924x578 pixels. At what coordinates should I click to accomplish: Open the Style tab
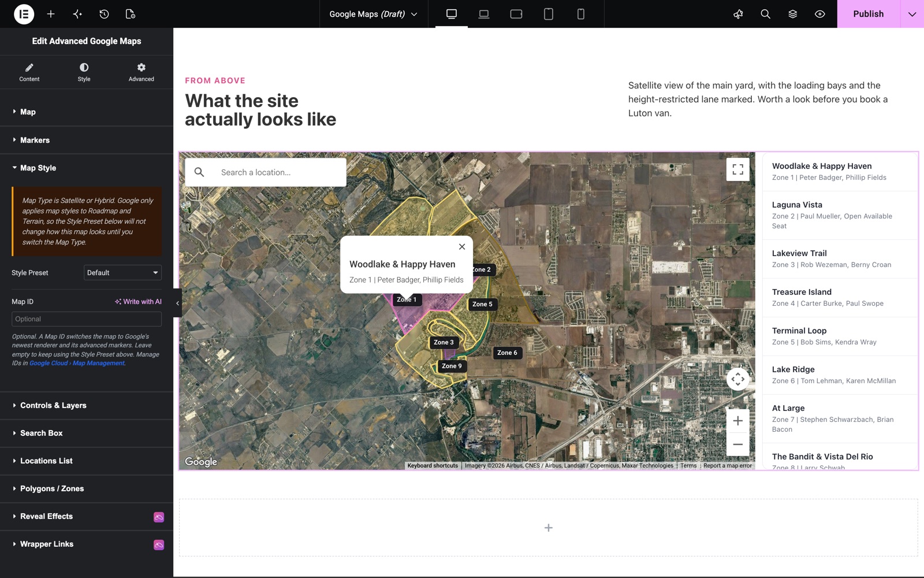[x=84, y=72]
